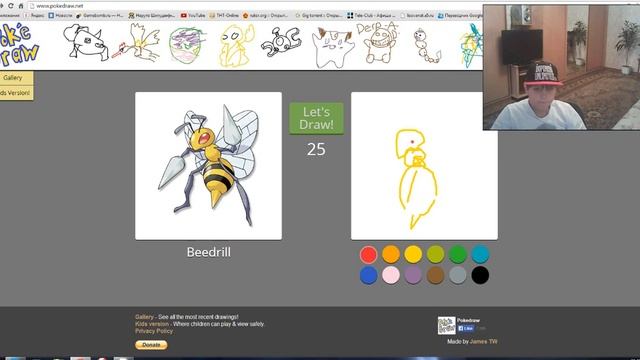Viewport: 640px width, 360px height.
Task: Open the Pokedraw Facebook page thumbnail
Action: point(447,325)
